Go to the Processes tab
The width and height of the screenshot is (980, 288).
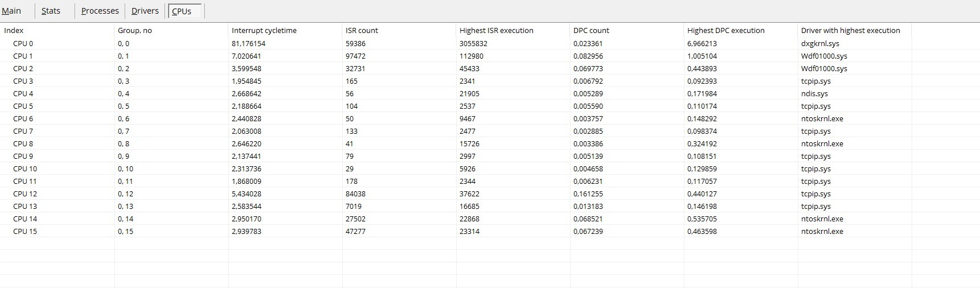pyautogui.click(x=100, y=11)
